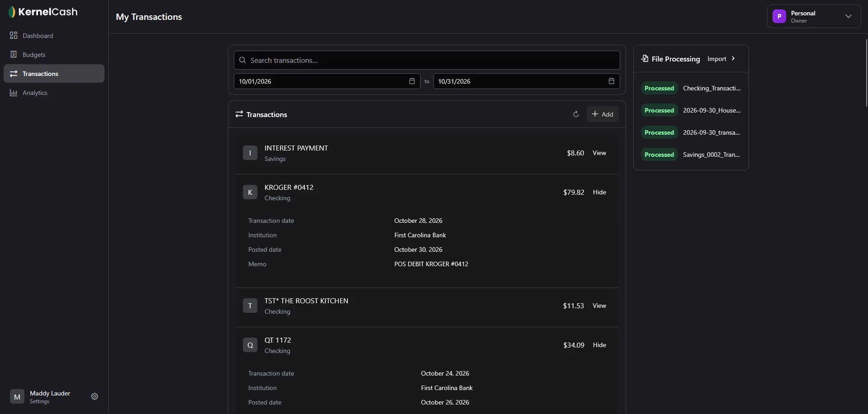Edit the start date 10/01/2026 field
The image size is (868, 414).
(x=327, y=81)
